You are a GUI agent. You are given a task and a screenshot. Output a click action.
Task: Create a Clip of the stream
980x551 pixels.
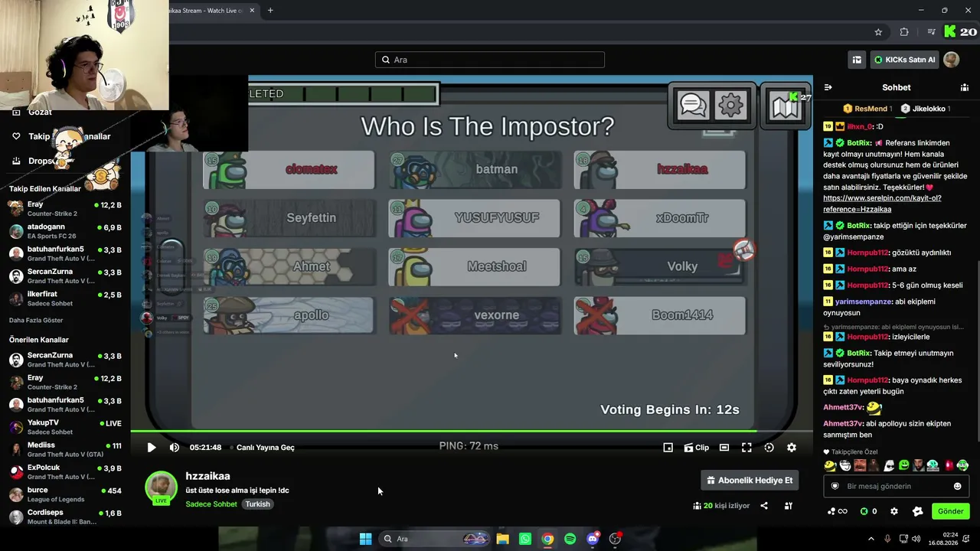click(x=696, y=448)
